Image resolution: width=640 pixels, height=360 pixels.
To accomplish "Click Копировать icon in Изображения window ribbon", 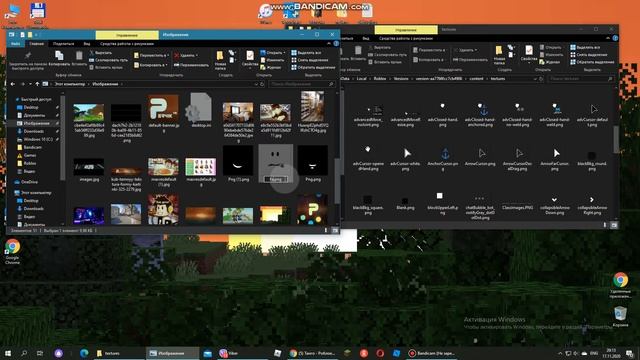I will click(59, 58).
